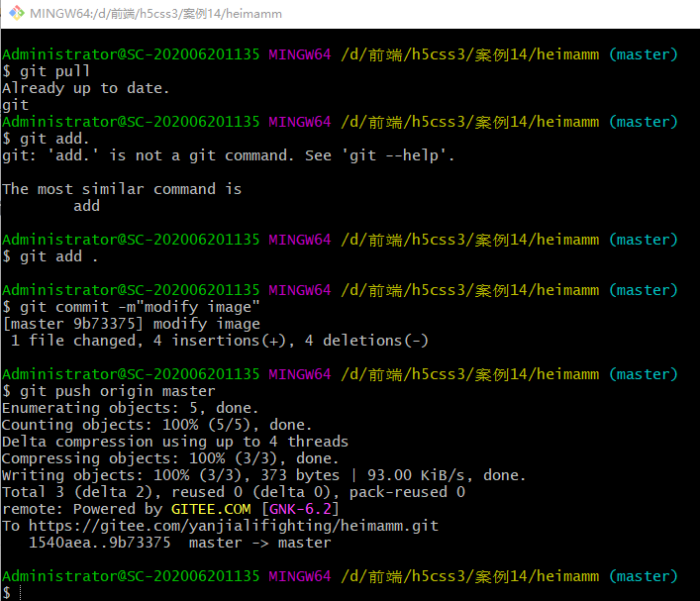Click 'Total 3 (delta 2), reused 0' line
The height and width of the screenshot is (601, 700).
(x=234, y=492)
